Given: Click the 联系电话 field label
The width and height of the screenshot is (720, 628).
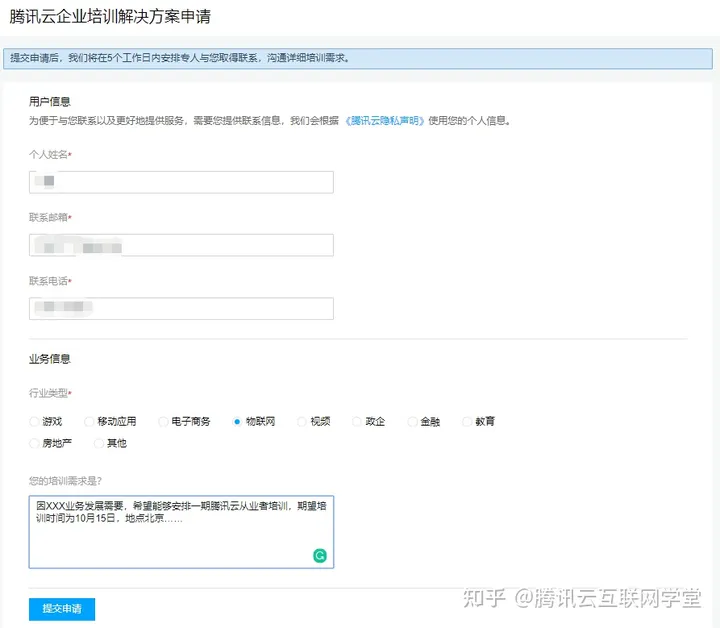Looking at the screenshot, I should point(49,280).
